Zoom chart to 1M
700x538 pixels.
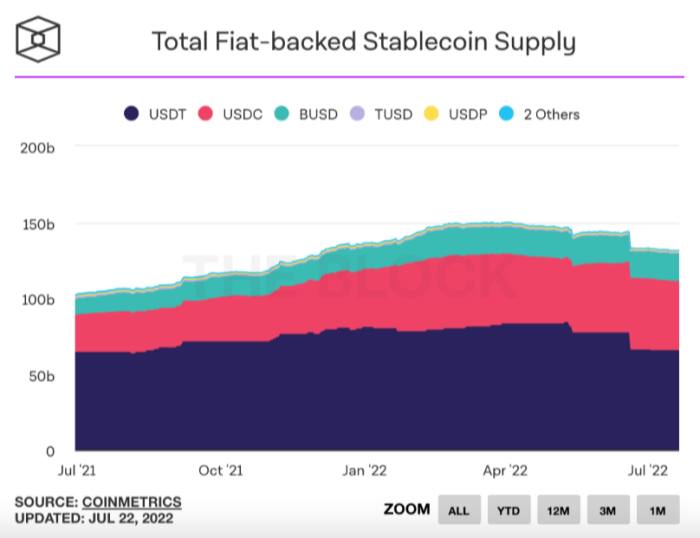click(x=657, y=510)
